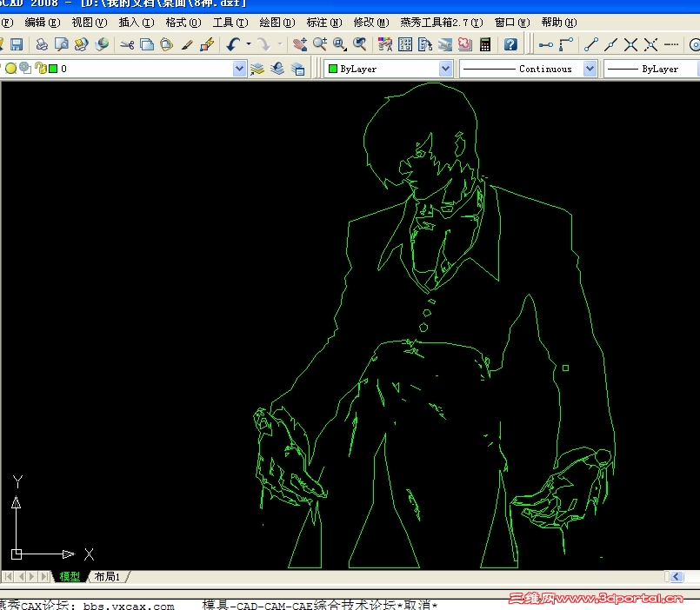The width and height of the screenshot is (700, 610).
Task: Open the 绘图(D) menu
Action: (277, 23)
